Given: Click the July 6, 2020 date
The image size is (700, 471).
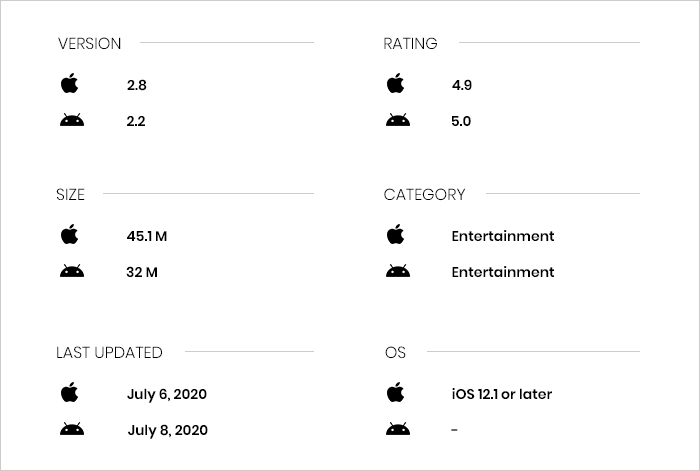Looking at the screenshot, I should pyautogui.click(x=167, y=394).
